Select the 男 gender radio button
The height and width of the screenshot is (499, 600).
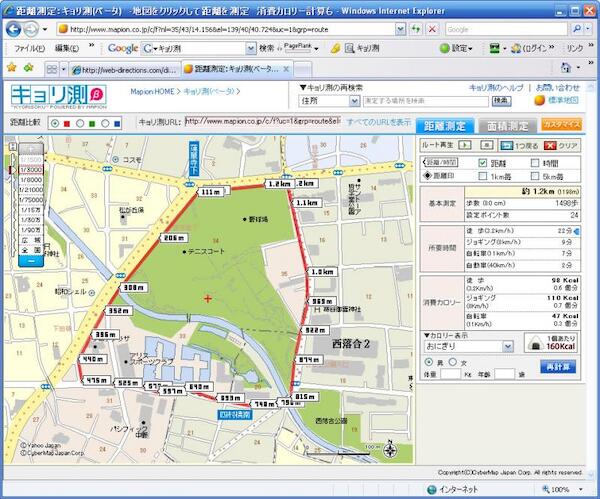pyautogui.click(x=429, y=362)
